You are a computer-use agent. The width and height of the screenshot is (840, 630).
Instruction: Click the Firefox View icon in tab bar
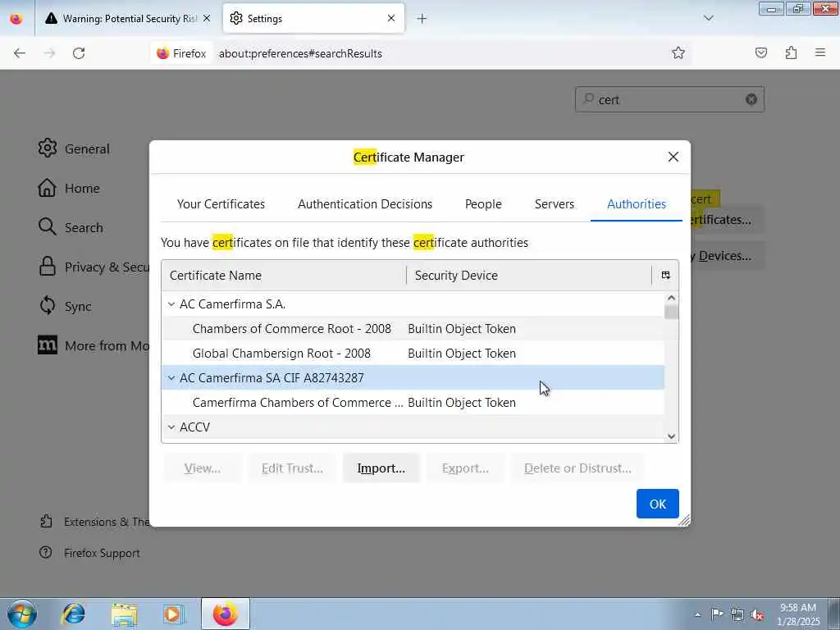point(16,19)
